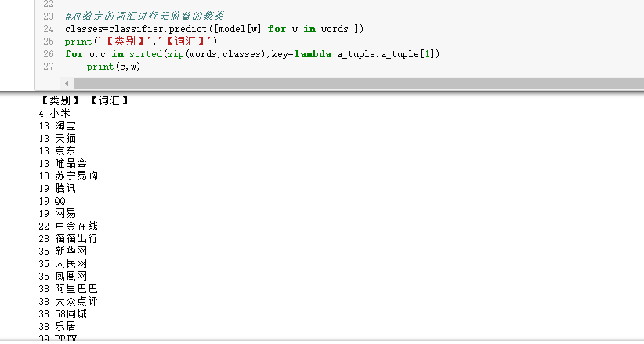Click the 【词汇】 header in the output
The image size is (644, 344).
point(109,101)
